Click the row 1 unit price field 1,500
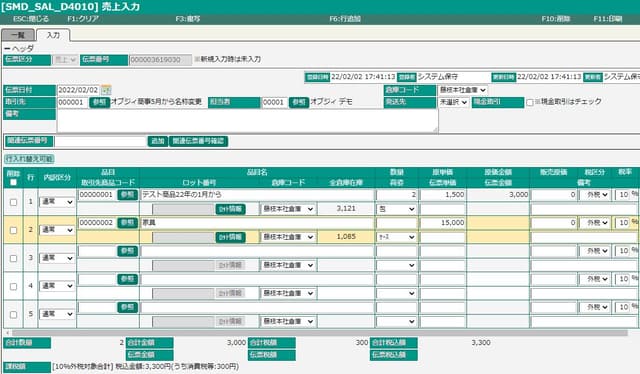The height and width of the screenshot is (374, 640). pyautogui.click(x=443, y=195)
